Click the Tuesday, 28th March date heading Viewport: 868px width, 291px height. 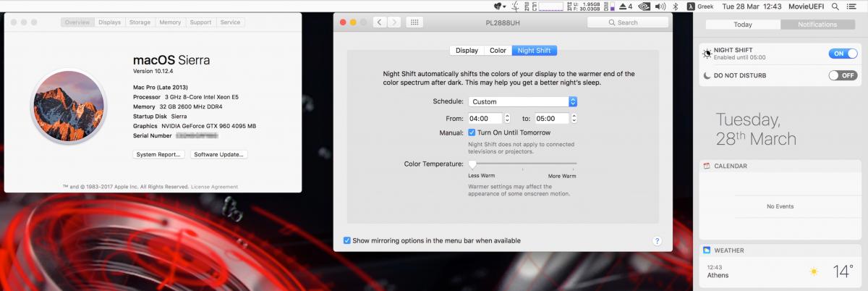756,130
